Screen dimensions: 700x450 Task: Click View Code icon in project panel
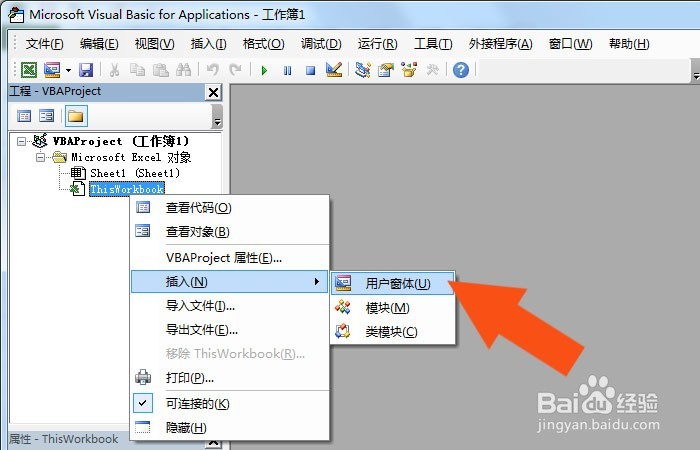pyautogui.click(x=24, y=116)
